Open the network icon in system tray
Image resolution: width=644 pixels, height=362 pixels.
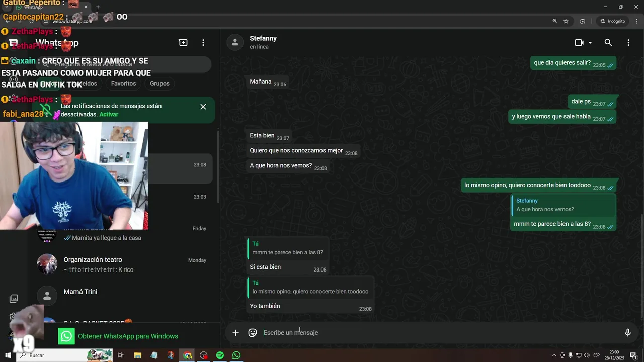(x=578, y=355)
